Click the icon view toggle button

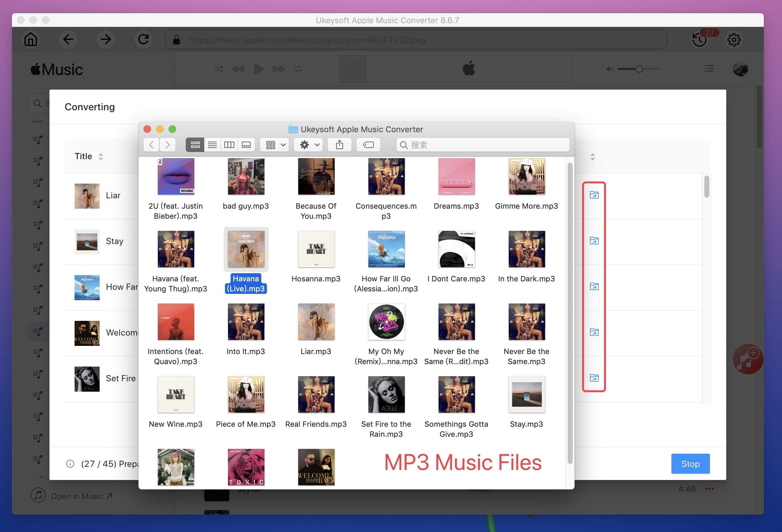(195, 145)
